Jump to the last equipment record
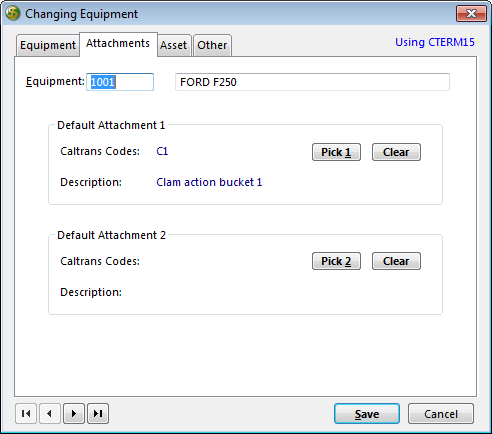 (x=98, y=414)
